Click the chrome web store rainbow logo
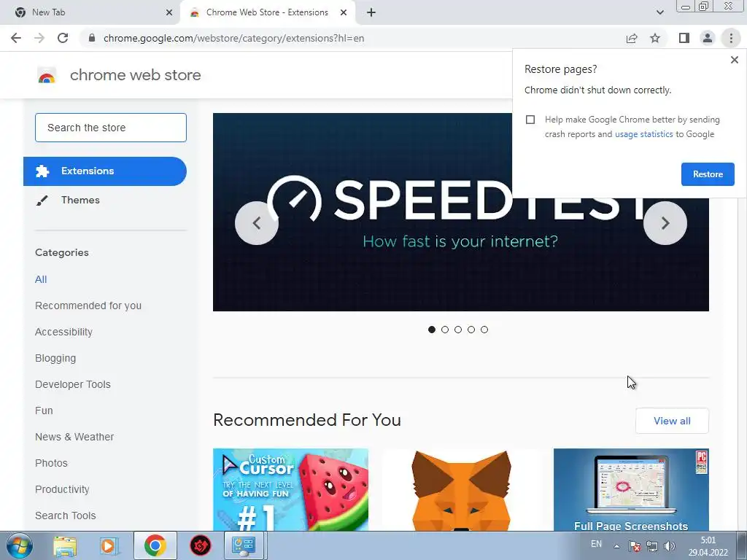 (47, 76)
